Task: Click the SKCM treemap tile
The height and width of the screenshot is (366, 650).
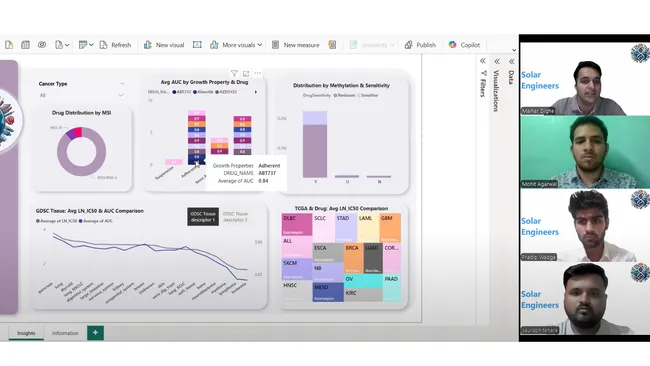Action: pos(297,269)
